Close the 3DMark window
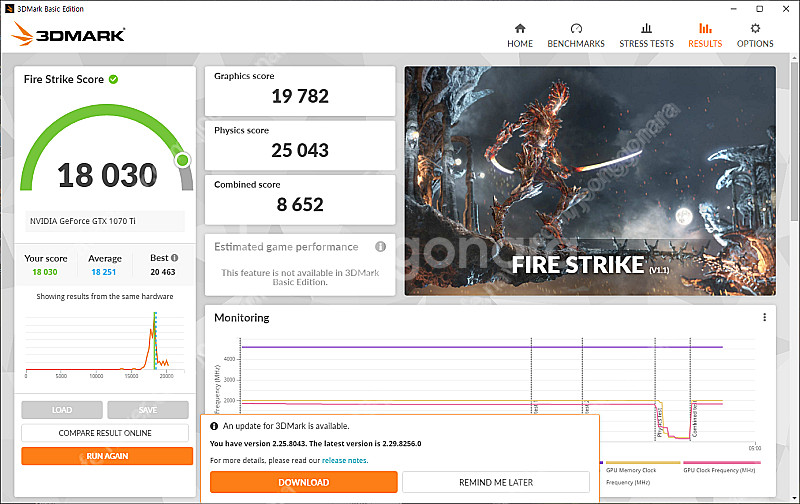Image resolution: width=800 pixels, height=504 pixels. click(x=786, y=9)
